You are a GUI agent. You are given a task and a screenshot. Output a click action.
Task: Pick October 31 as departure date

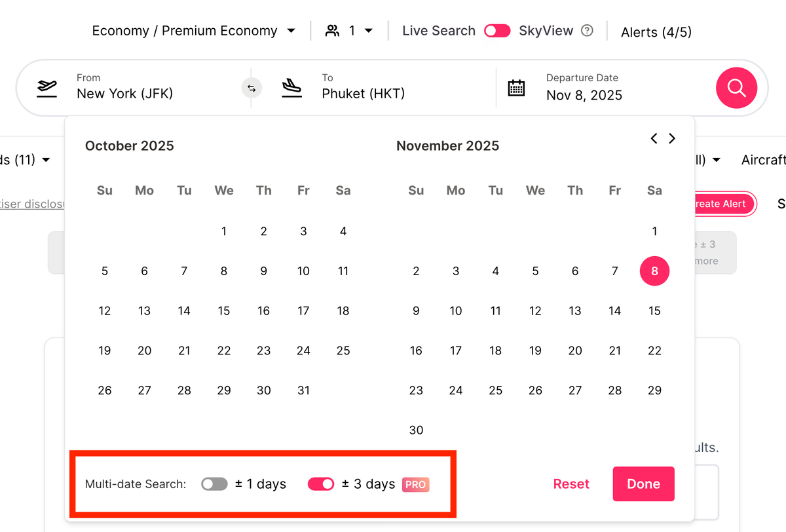(303, 390)
